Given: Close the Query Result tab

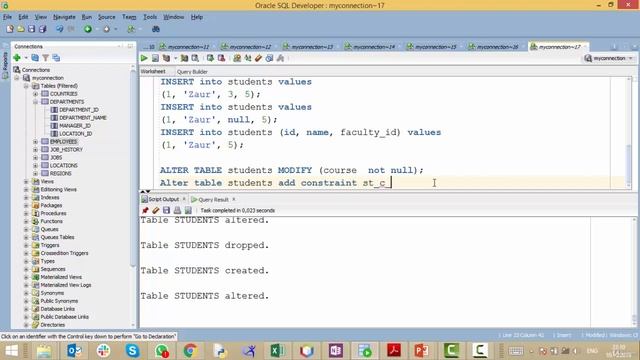Looking at the screenshot, I should click(x=234, y=199).
